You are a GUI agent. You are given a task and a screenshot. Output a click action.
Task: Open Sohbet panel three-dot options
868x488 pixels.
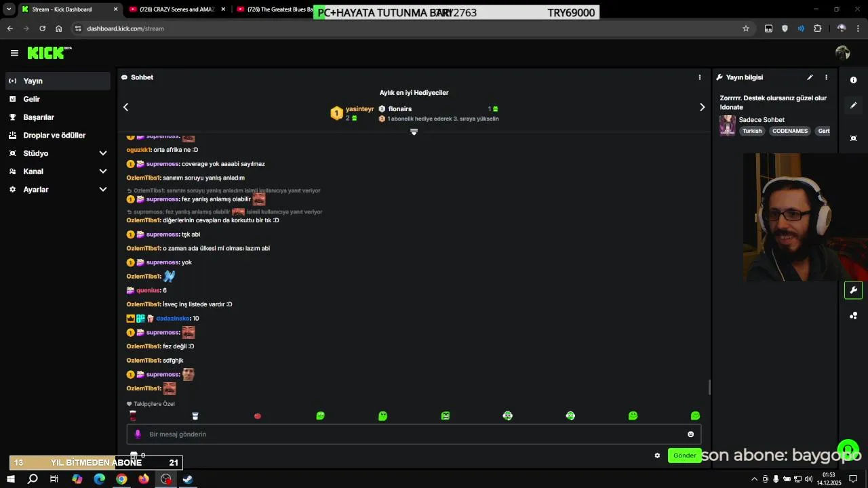point(700,77)
